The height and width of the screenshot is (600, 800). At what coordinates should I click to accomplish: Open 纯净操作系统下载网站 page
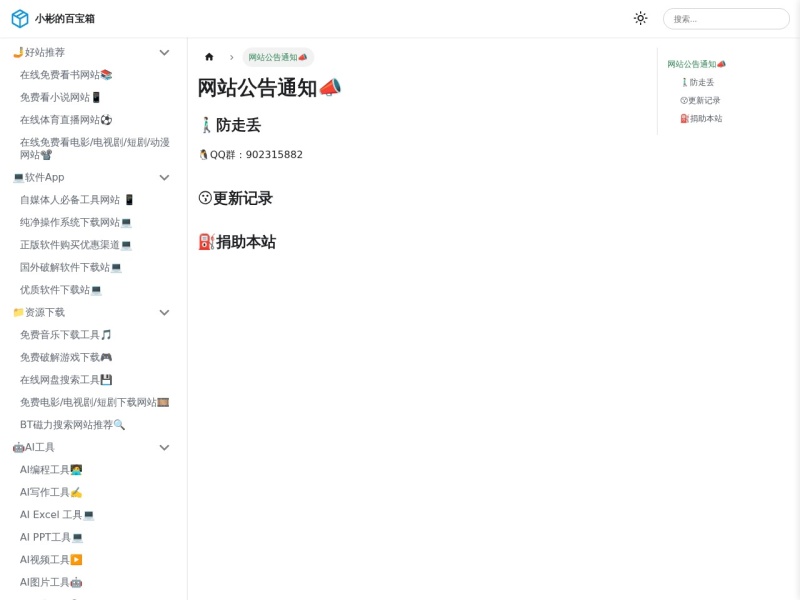pos(76,222)
